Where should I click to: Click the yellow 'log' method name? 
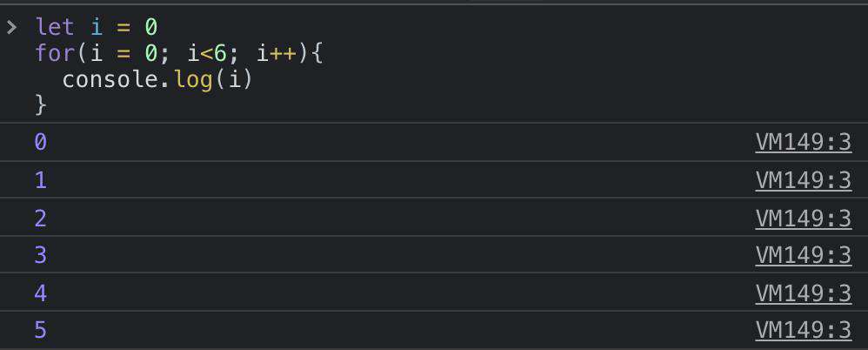click(x=193, y=81)
